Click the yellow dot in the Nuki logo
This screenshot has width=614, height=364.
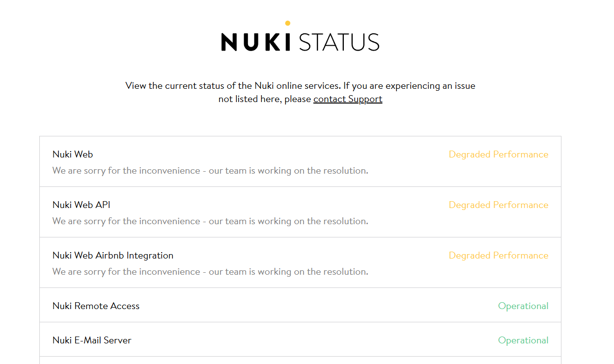coord(287,23)
